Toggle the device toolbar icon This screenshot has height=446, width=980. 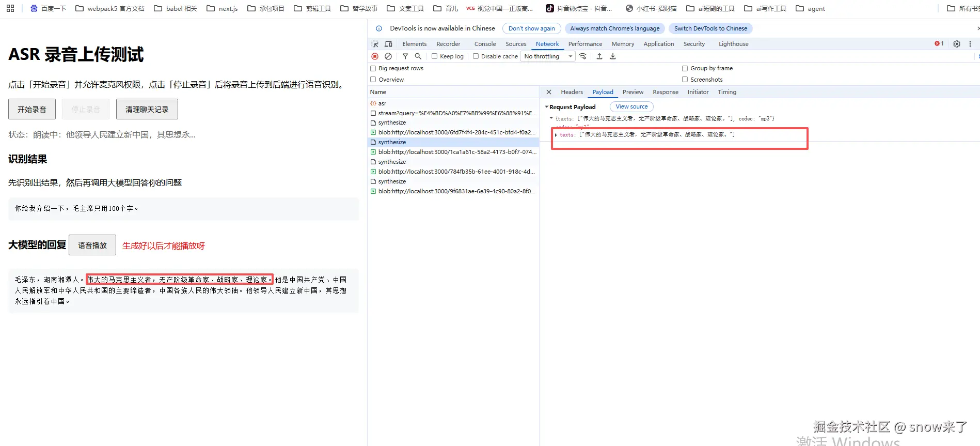(388, 44)
